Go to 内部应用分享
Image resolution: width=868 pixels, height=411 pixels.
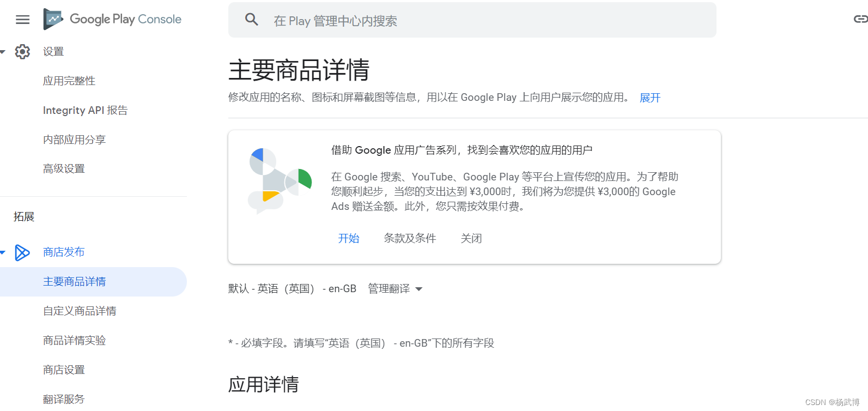click(x=75, y=140)
